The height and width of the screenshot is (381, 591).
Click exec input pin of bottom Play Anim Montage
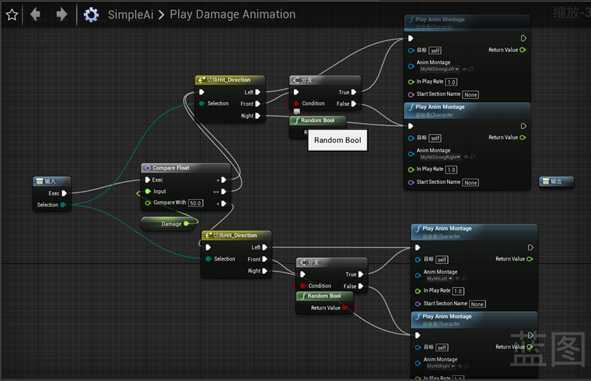(x=418, y=335)
